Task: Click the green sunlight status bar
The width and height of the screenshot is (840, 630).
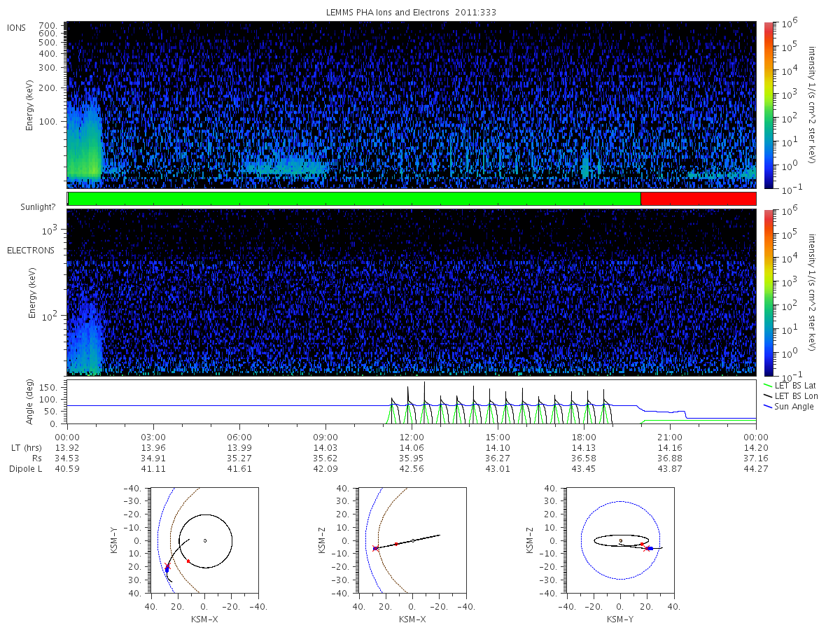Action: [355, 199]
